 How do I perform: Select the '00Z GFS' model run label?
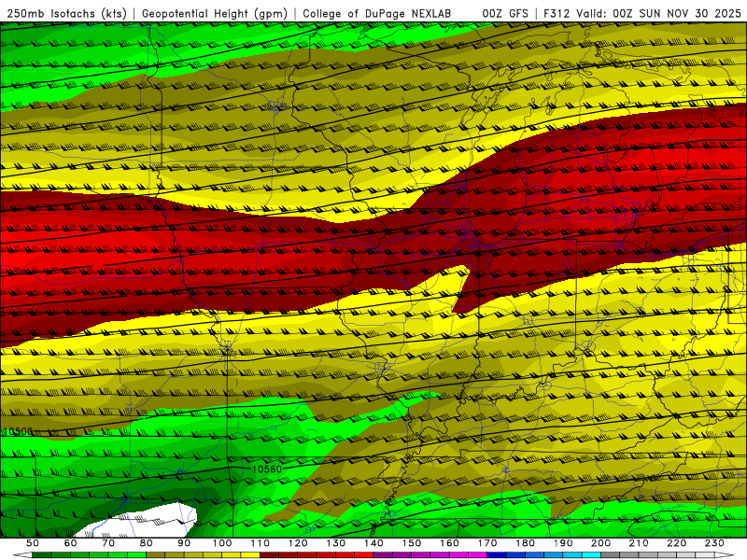(505, 14)
